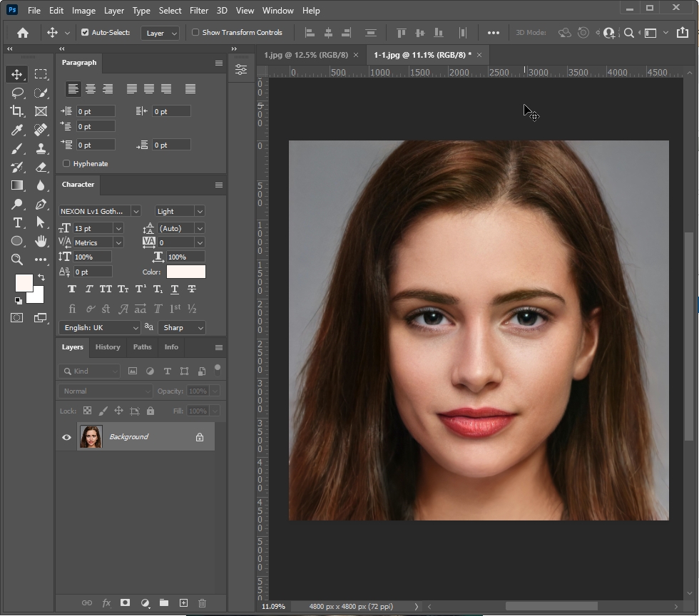Select the Zoom tool

17,260
